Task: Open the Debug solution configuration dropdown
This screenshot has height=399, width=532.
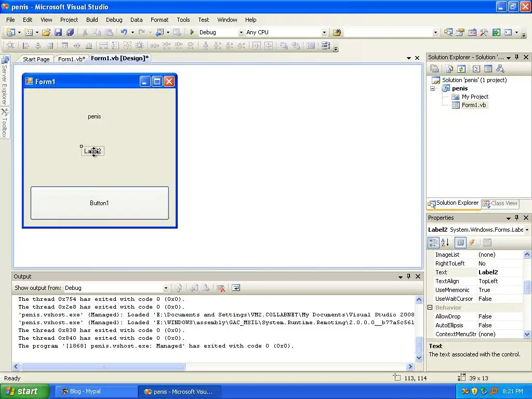Action: (241, 33)
